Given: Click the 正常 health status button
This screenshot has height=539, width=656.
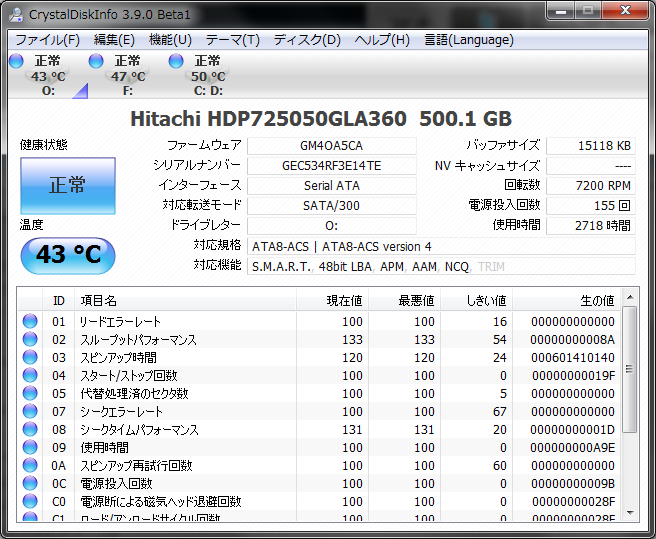Looking at the screenshot, I should click(x=68, y=185).
